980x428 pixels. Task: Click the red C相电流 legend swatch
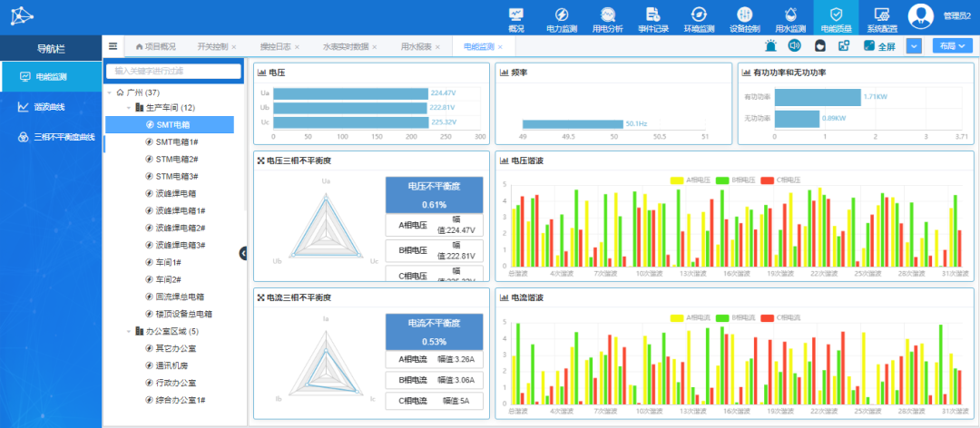coord(767,317)
